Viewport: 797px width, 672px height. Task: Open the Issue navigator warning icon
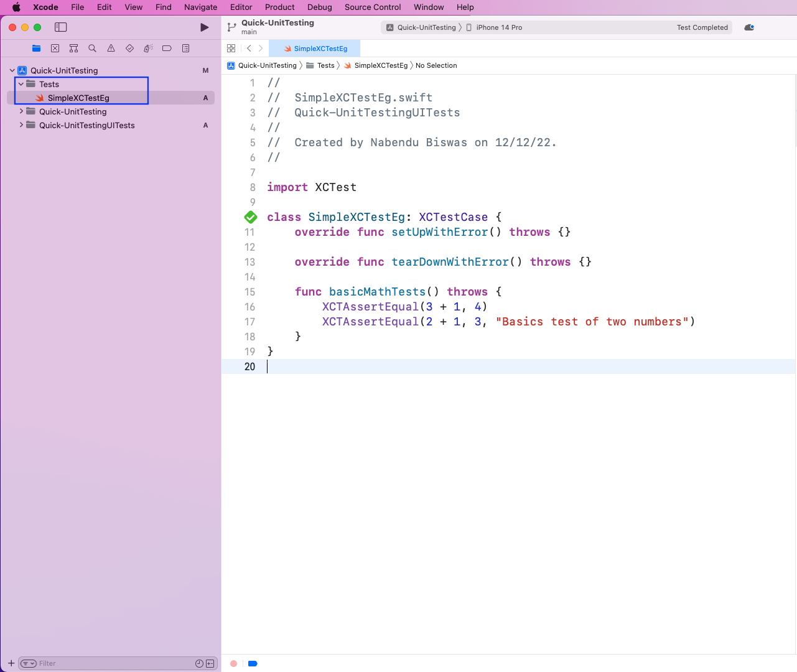click(111, 49)
